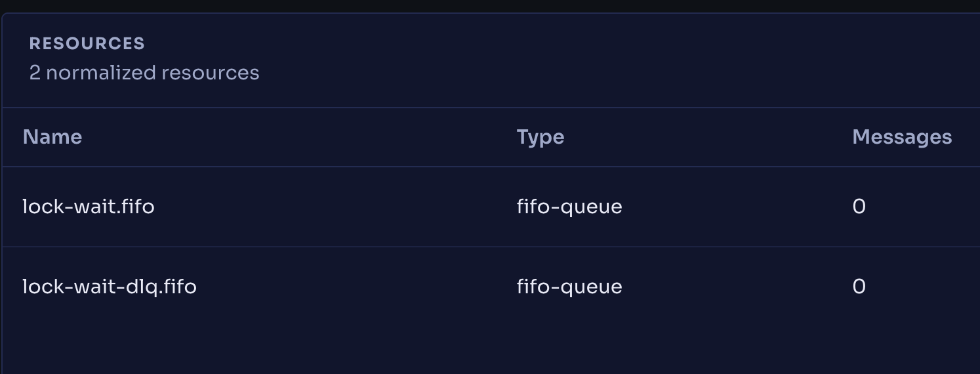Click space between fifo-queue and 0 in lock-wait-dlq.fifo row

737,287
